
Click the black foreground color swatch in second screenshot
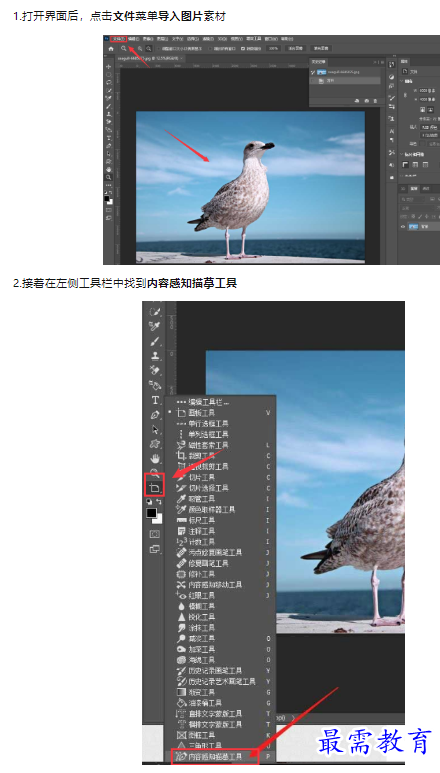click(152, 513)
